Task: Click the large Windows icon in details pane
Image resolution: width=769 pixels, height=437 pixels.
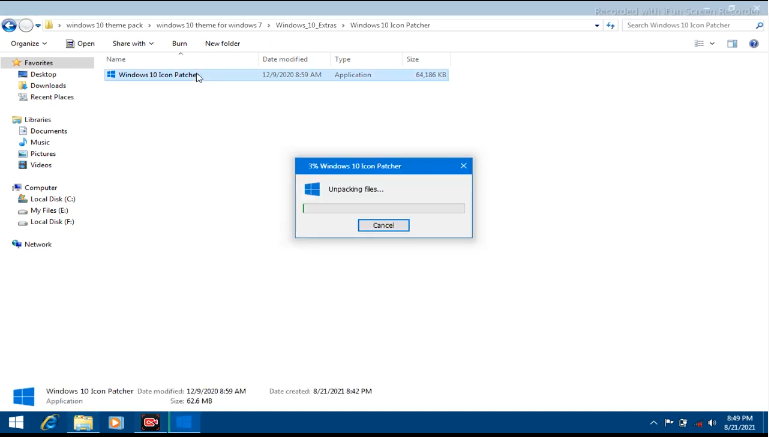Action: click(24, 396)
